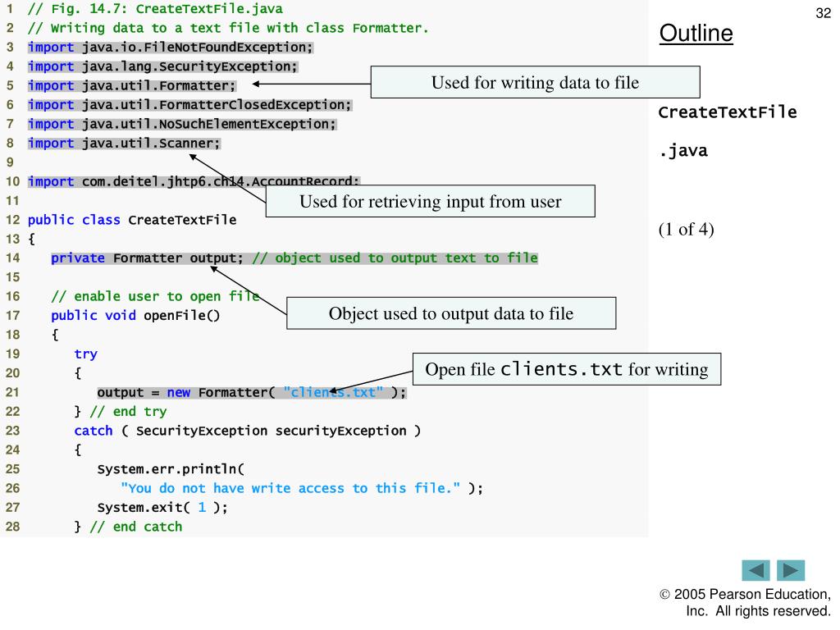
Task: Click the import java.util.Scanner line
Action: (125, 144)
